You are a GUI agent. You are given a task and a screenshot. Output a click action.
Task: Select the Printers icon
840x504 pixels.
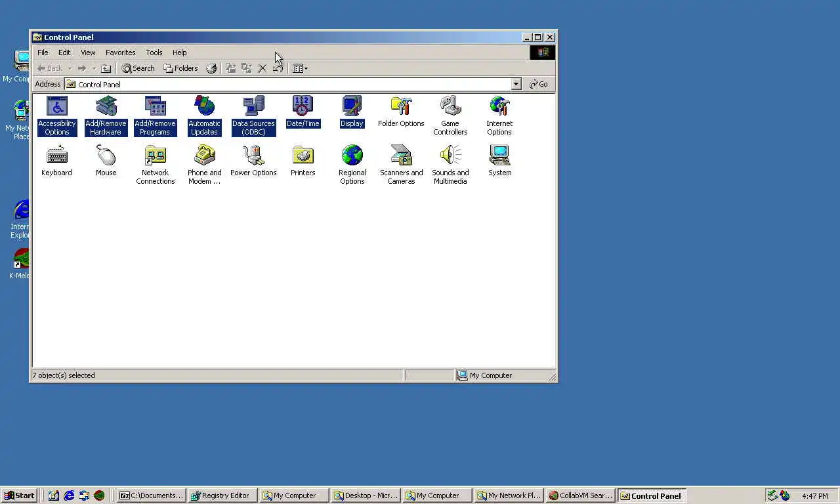[303, 161]
